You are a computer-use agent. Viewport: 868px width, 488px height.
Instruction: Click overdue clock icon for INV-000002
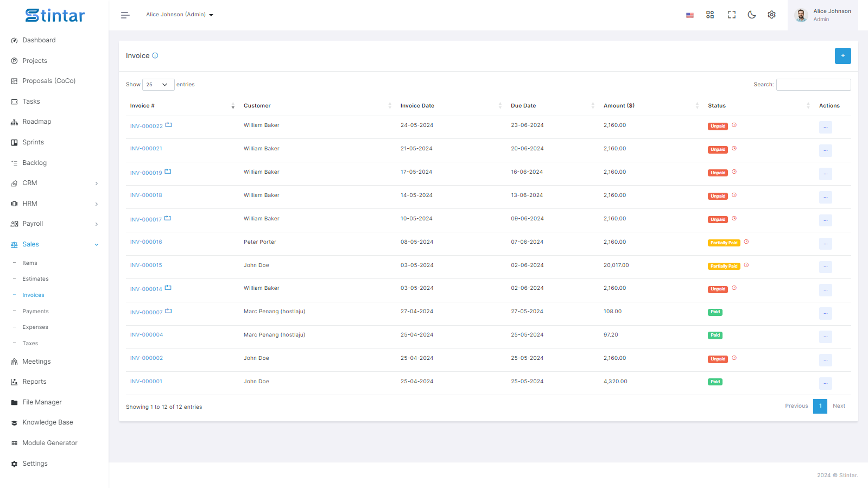pos(734,358)
